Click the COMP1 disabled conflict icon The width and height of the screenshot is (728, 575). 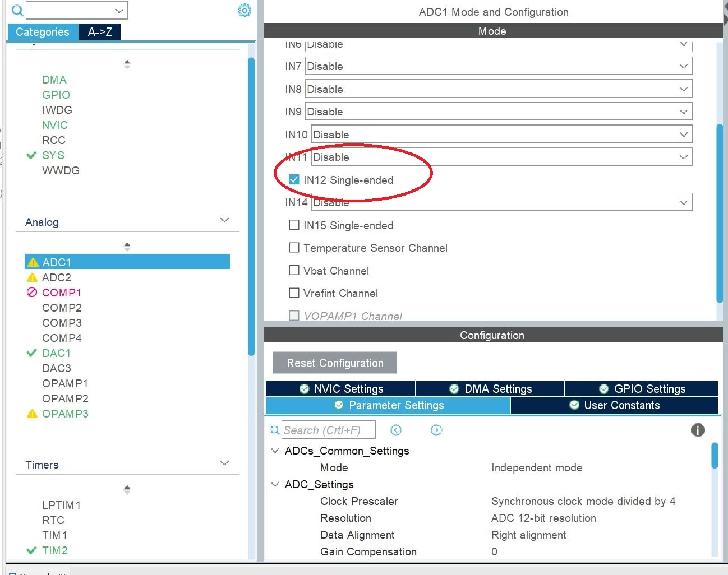tap(32, 293)
